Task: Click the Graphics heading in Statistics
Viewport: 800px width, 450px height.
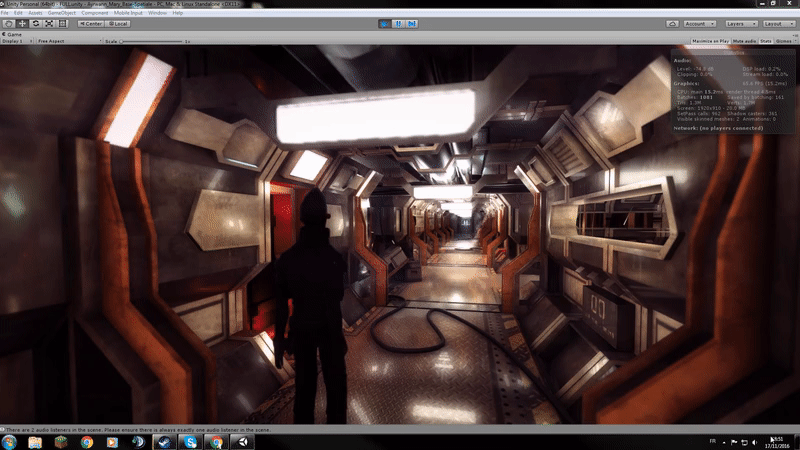Action: (686, 84)
